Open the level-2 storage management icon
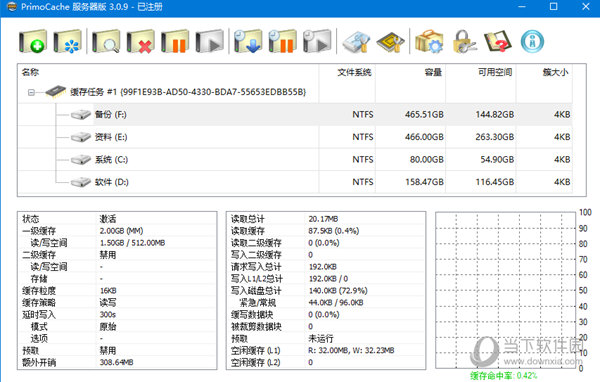 click(356, 41)
